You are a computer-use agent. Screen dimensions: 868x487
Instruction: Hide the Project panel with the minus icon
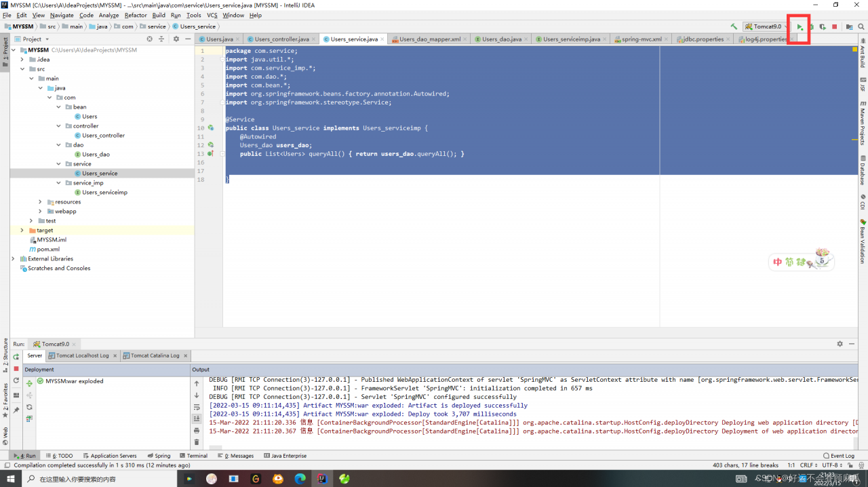coord(186,39)
